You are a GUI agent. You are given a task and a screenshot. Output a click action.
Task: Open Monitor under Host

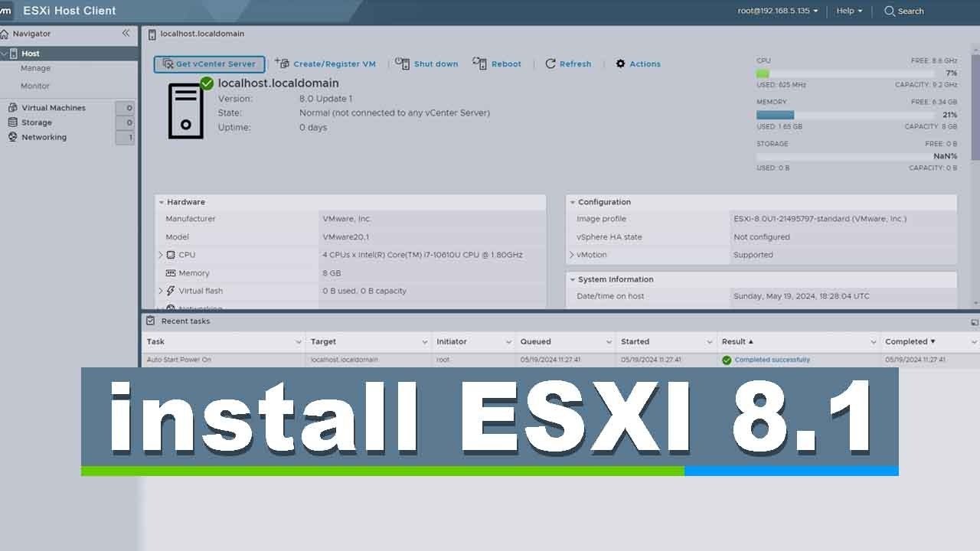(x=35, y=86)
